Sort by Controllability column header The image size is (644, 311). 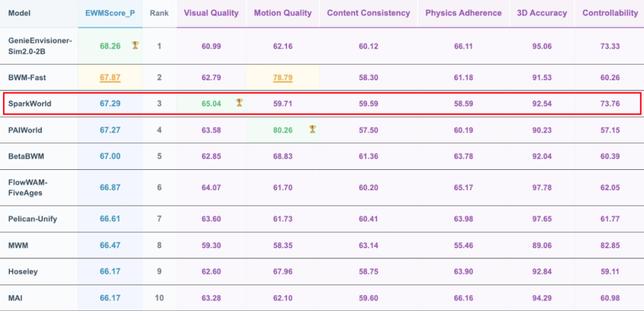pyautogui.click(x=610, y=13)
